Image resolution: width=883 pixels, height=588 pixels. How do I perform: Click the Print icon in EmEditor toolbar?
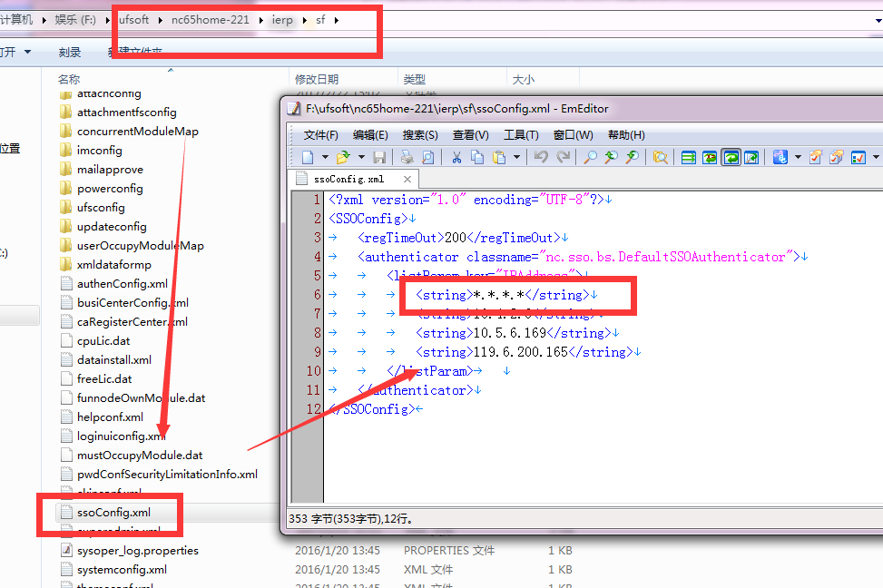[x=406, y=157]
